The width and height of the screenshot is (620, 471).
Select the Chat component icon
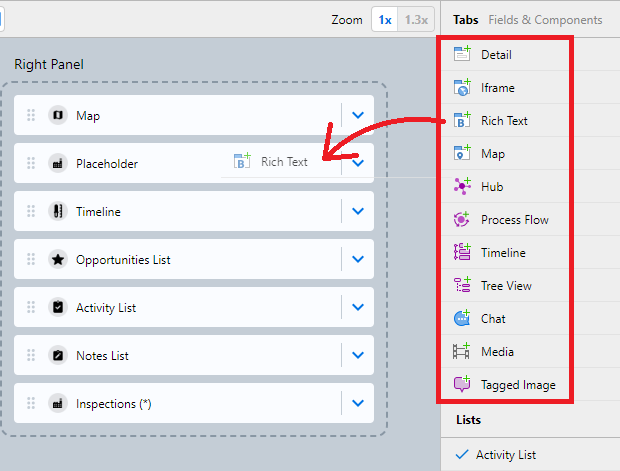462,319
